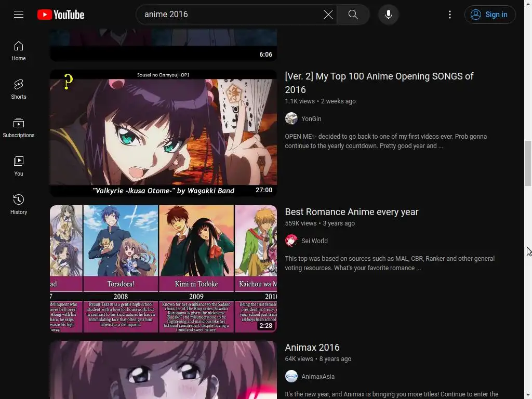
Task: Click the Animax description about more titles
Action: (x=392, y=394)
